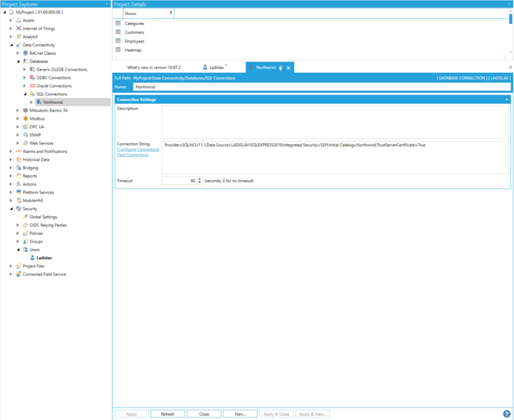Image resolution: width=514 pixels, height=420 pixels.
Task: Click the BACnet Classic icon in tree
Action: point(25,53)
